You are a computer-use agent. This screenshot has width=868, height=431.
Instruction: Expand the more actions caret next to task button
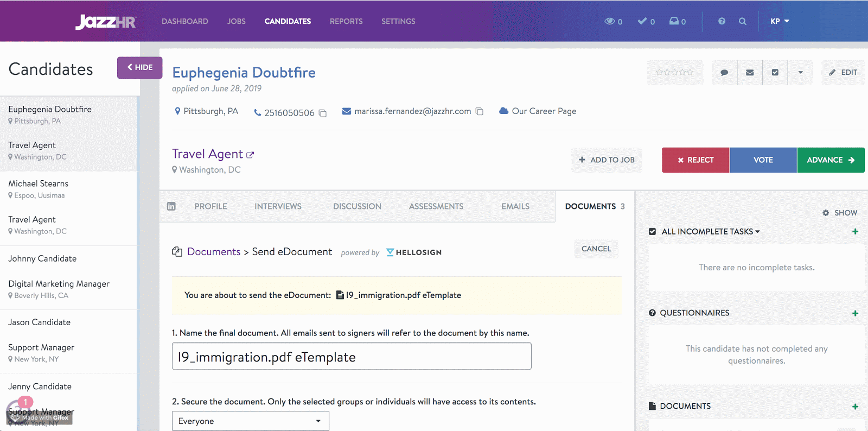tap(800, 73)
